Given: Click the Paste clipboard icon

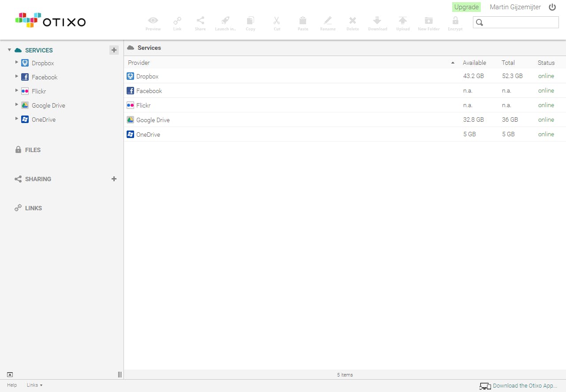Looking at the screenshot, I should coord(303,20).
